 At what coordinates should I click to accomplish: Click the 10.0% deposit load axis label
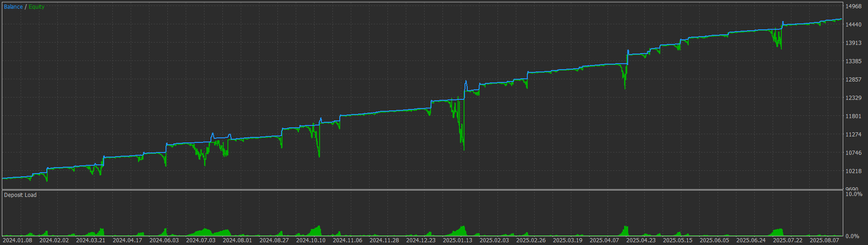tap(854, 194)
